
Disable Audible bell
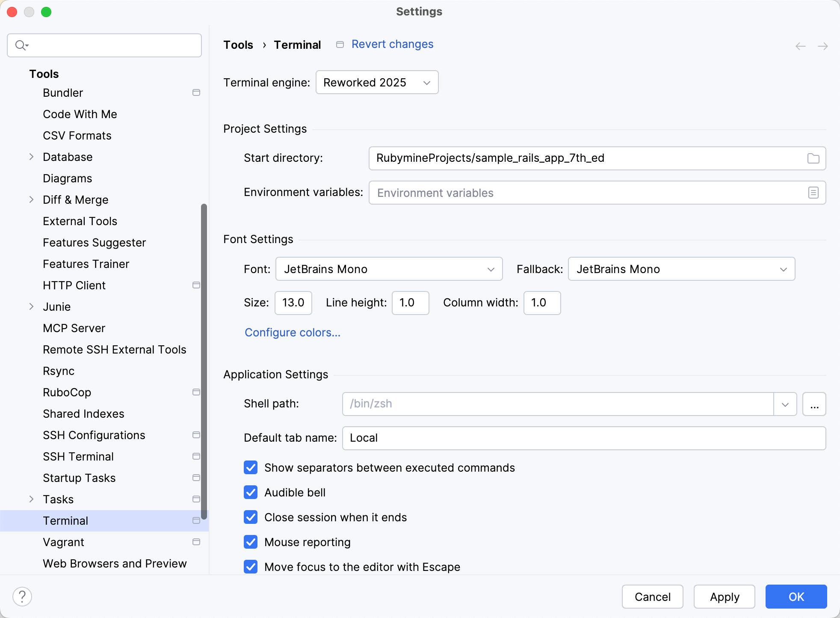point(250,492)
